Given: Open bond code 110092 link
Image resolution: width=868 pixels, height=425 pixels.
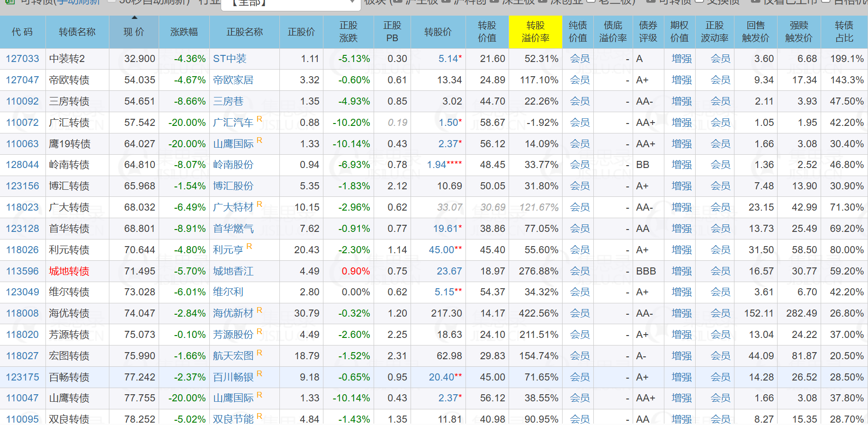Looking at the screenshot, I should pos(22,101).
